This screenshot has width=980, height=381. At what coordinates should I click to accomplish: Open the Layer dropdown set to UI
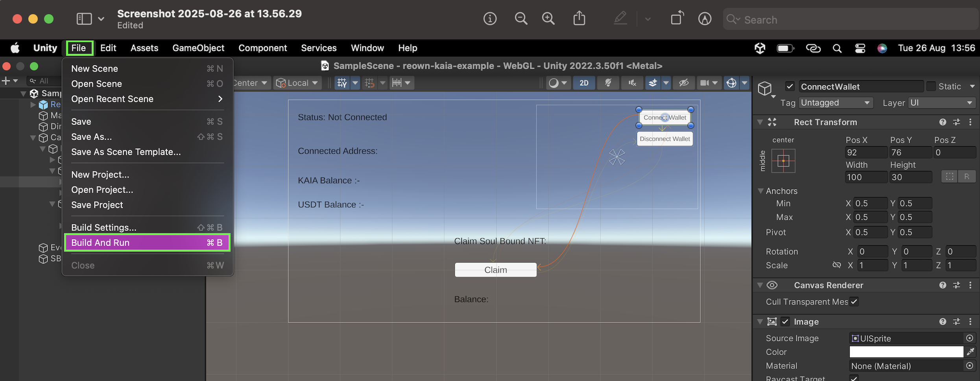pyautogui.click(x=941, y=103)
